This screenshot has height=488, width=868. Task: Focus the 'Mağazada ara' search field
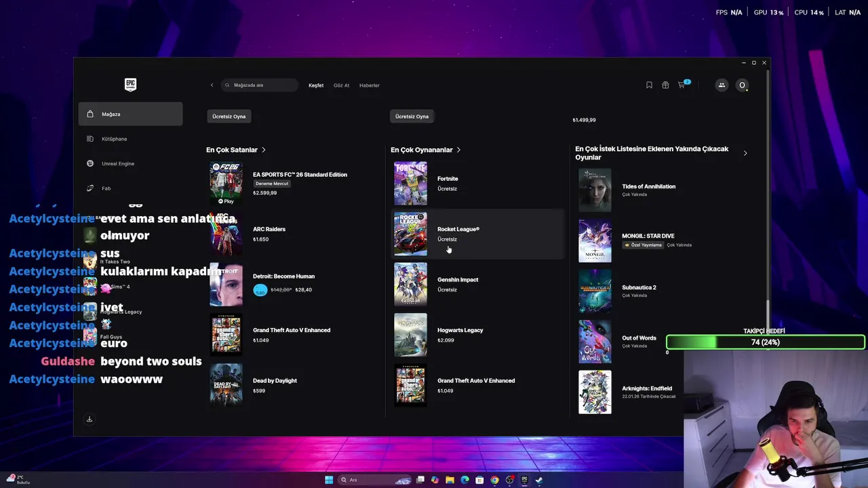pyautogui.click(x=260, y=85)
